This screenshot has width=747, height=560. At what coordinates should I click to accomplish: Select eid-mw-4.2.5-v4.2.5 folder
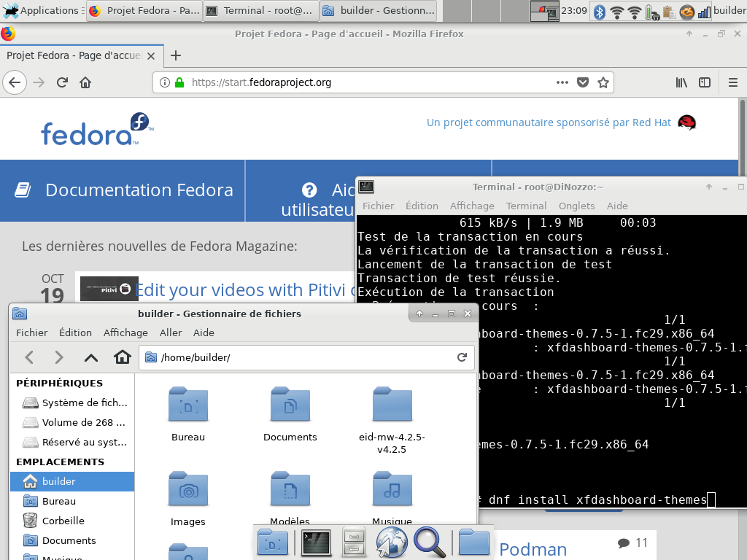pos(392,405)
